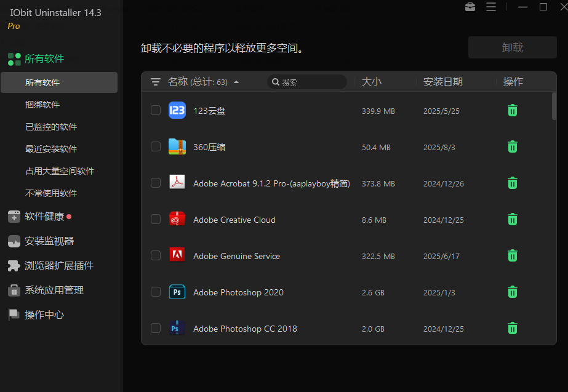Check the Adobe Creative Cloud checkbox
Screen dimensions: 568x392
(x=156, y=219)
